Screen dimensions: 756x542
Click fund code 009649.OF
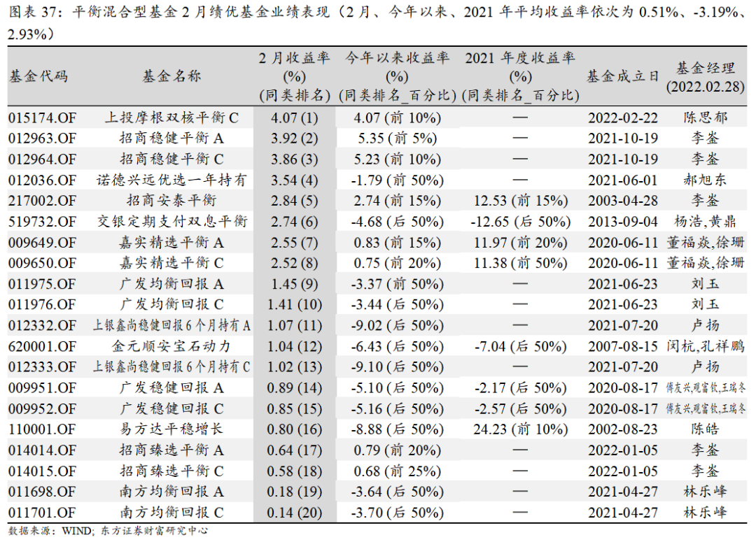click(x=42, y=243)
